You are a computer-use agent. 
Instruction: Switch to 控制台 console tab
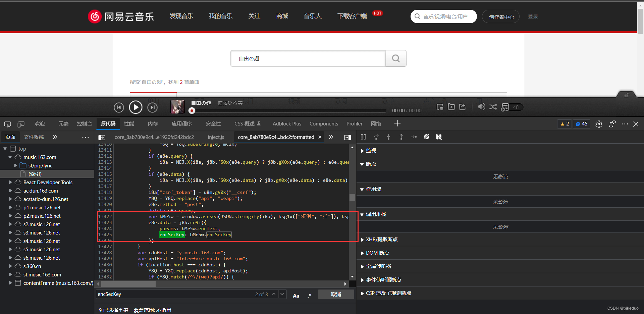click(84, 124)
